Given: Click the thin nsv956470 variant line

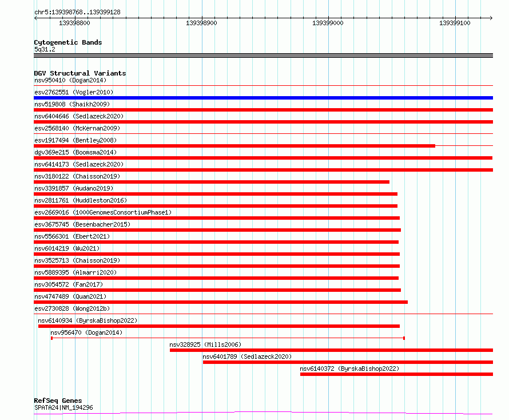Looking at the screenshot, I should (x=228, y=338).
